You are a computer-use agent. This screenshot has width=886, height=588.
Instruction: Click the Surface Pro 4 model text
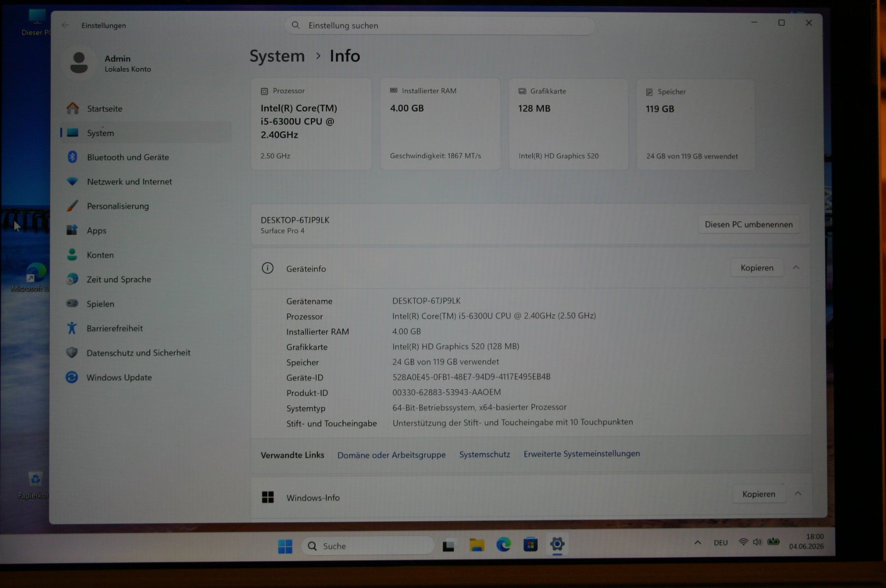click(283, 231)
